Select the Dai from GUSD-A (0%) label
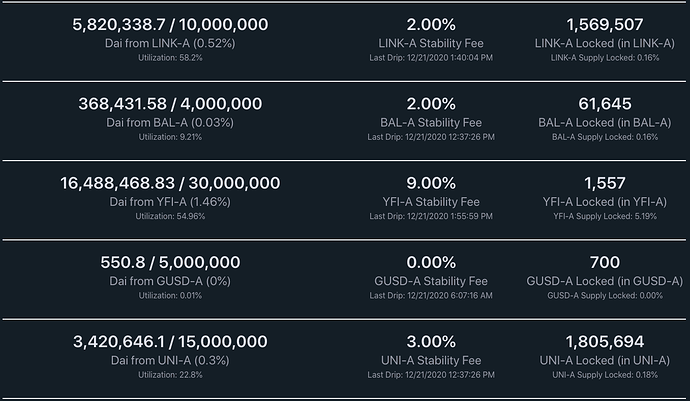690x401 pixels. 170,280
